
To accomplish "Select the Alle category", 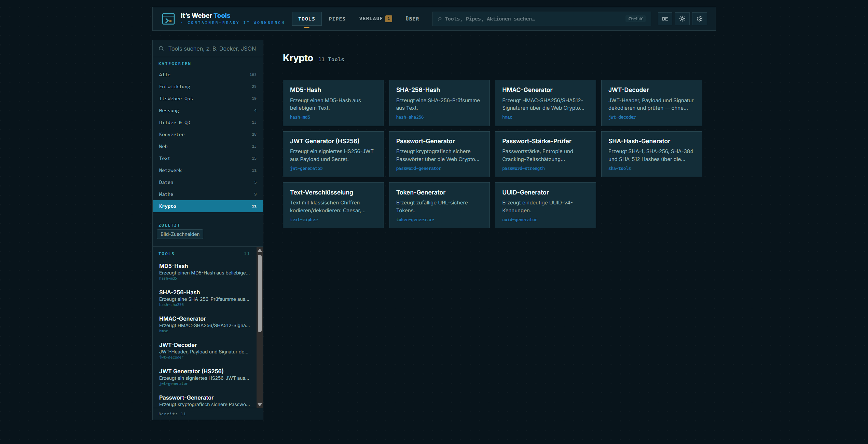I will [x=208, y=75].
